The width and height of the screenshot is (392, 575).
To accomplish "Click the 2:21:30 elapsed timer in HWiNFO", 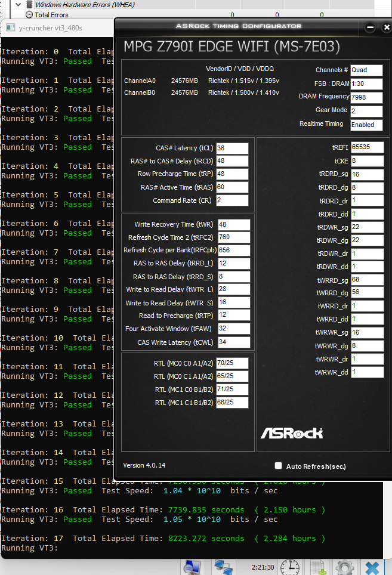I will coord(263,567).
